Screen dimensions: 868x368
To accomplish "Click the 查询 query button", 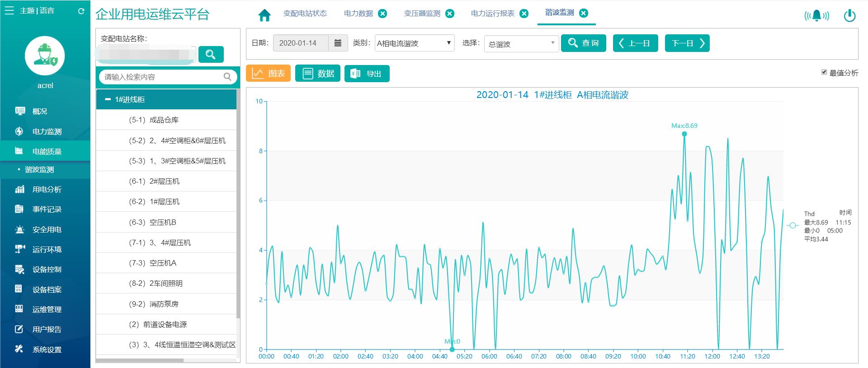I will 584,43.
